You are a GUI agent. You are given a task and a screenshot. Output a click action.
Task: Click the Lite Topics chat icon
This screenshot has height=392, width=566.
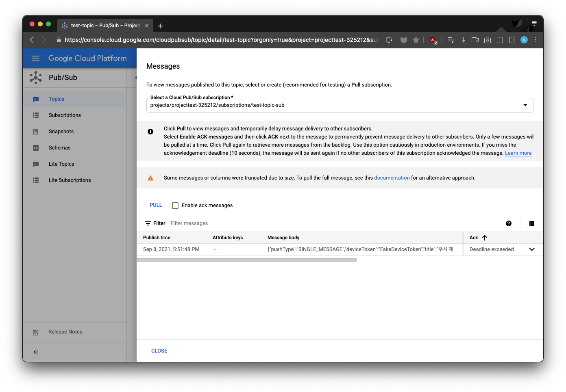click(x=36, y=164)
